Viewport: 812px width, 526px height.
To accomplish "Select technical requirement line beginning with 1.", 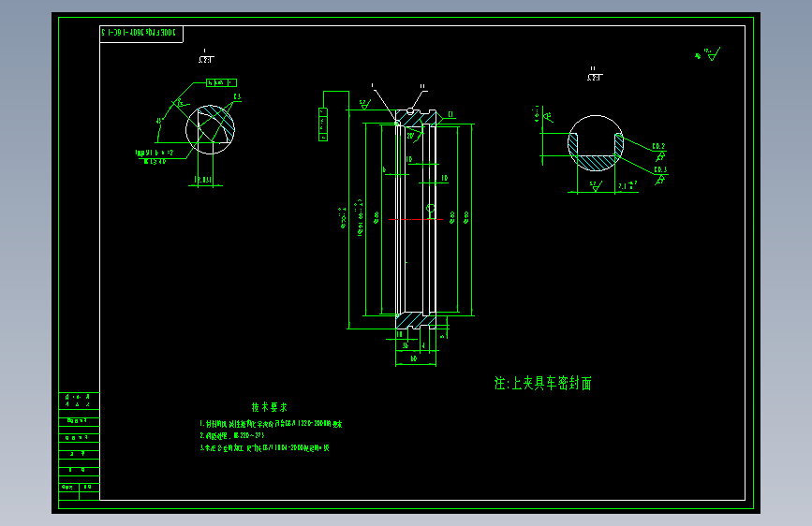I will [271, 423].
